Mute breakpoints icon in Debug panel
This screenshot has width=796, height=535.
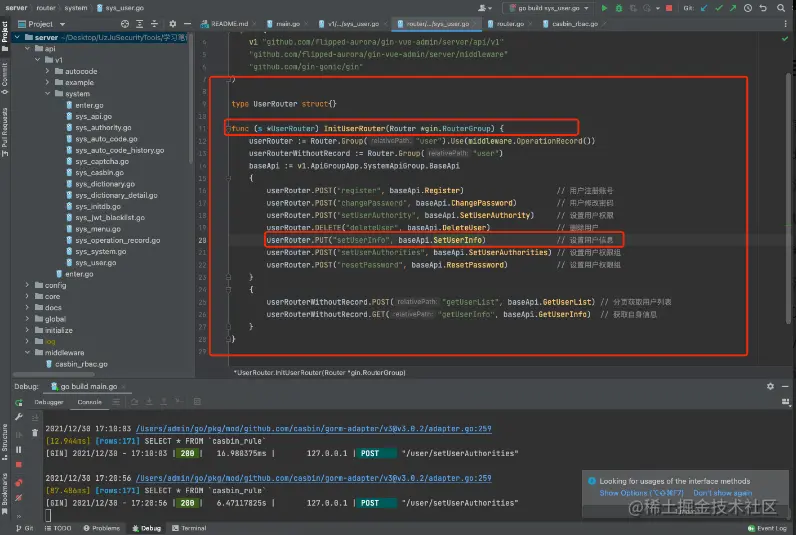[x=19, y=498]
